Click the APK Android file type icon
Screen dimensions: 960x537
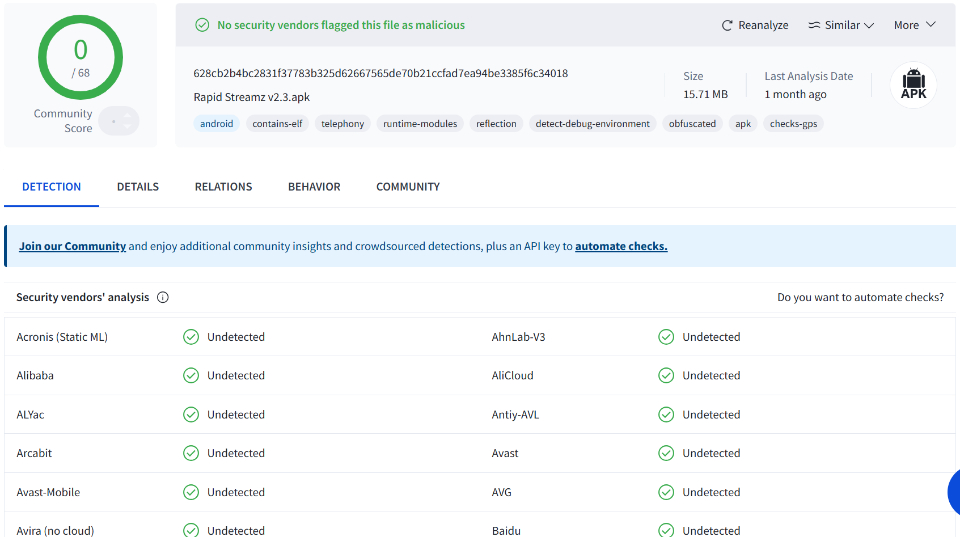tap(913, 84)
